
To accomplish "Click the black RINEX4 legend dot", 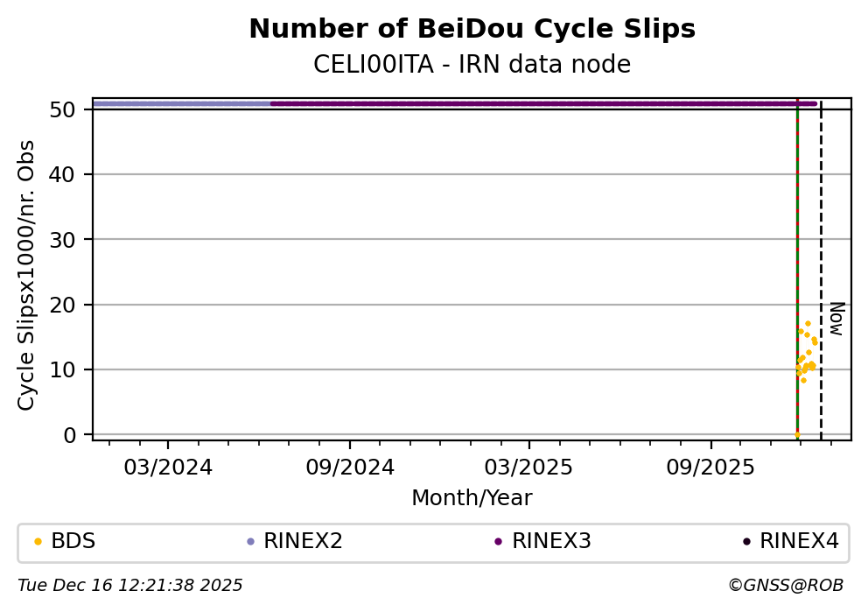I will tap(746, 542).
